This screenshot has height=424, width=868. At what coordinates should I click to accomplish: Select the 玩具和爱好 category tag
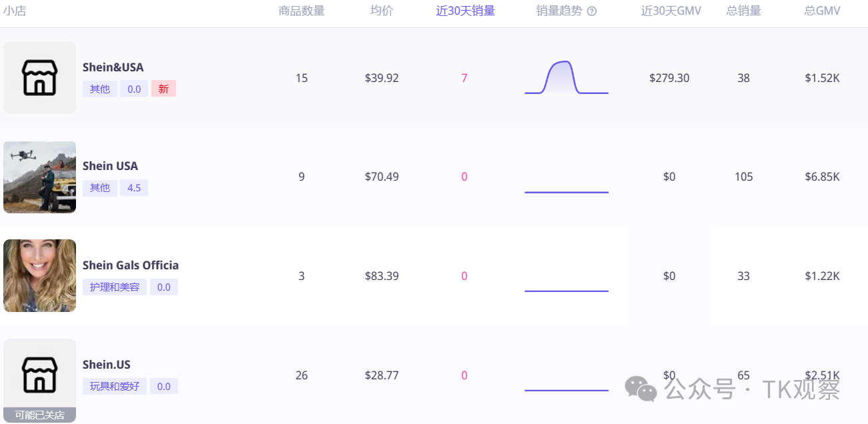[x=115, y=386]
